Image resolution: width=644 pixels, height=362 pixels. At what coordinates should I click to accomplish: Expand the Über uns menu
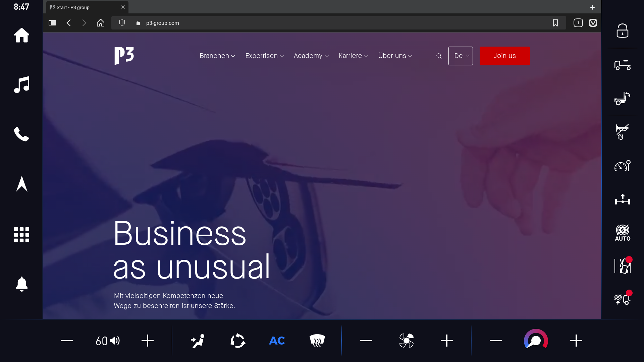[395, 56]
